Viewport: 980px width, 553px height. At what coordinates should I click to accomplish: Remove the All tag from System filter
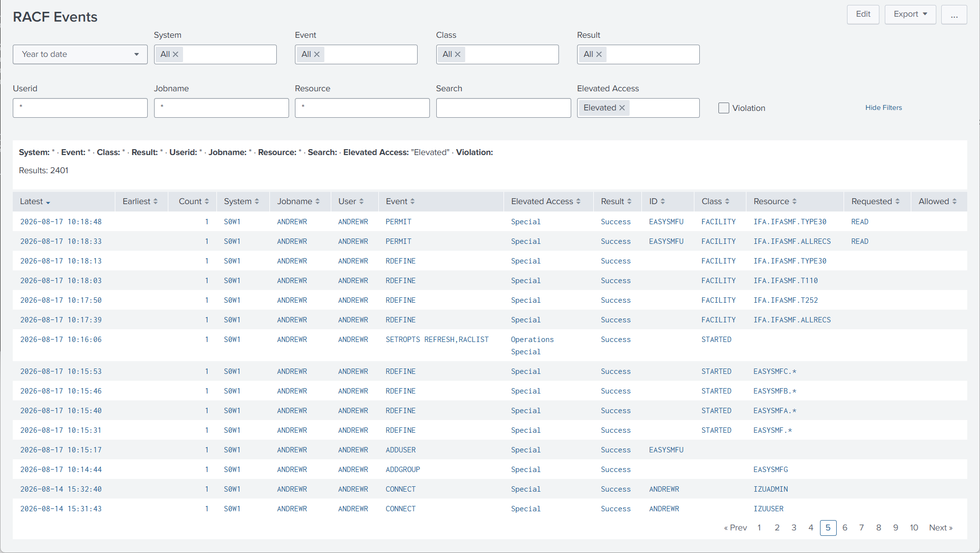click(x=176, y=54)
